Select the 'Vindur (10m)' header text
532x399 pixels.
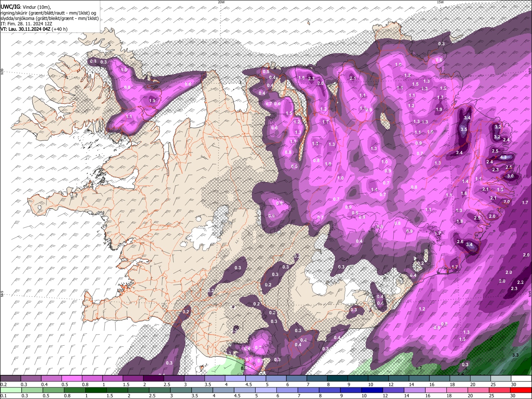tap(36, 7)
